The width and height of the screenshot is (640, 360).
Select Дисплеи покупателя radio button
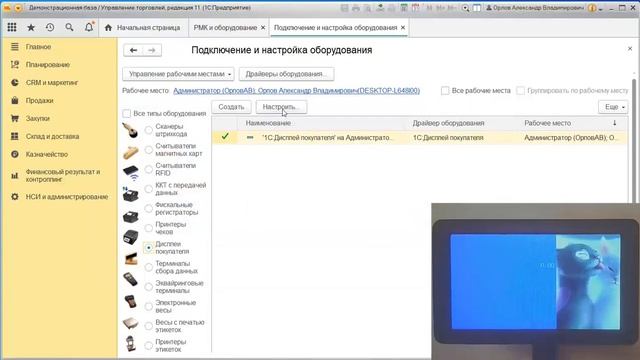pos(149,248)
